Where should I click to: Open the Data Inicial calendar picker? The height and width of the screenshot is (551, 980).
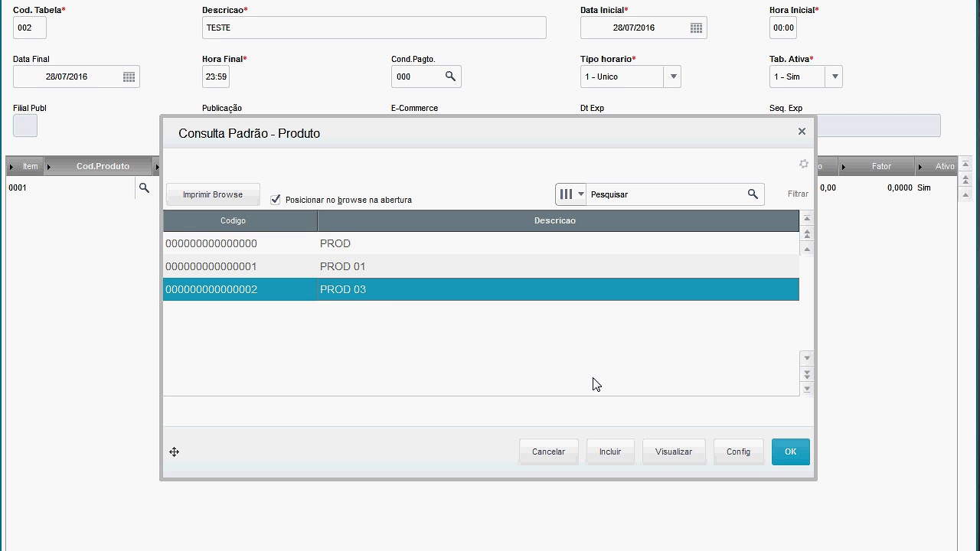[x=696, y=28]
